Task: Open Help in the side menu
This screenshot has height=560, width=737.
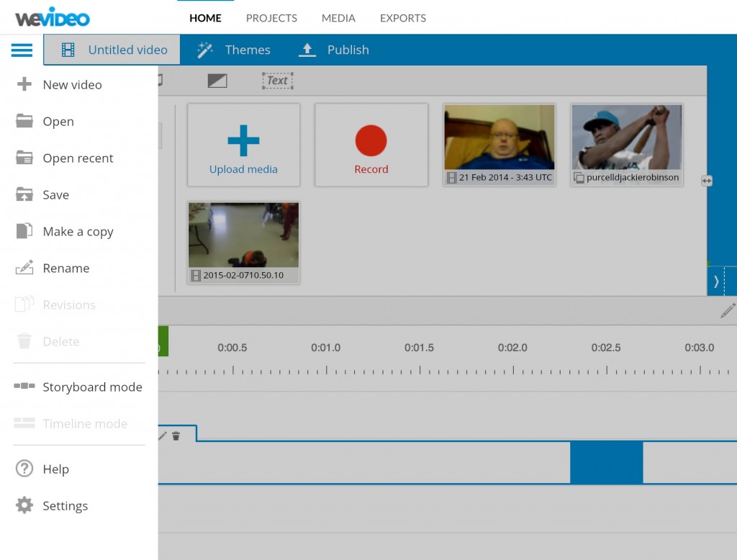Action: click(55, 469)
